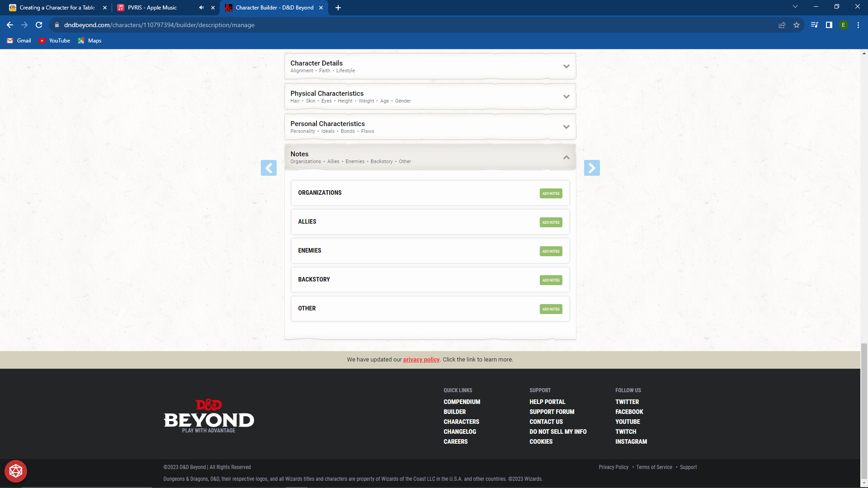This screenshot has width=868, height=488.
Task: Open the media controls icon
Action: coord(814,25)
